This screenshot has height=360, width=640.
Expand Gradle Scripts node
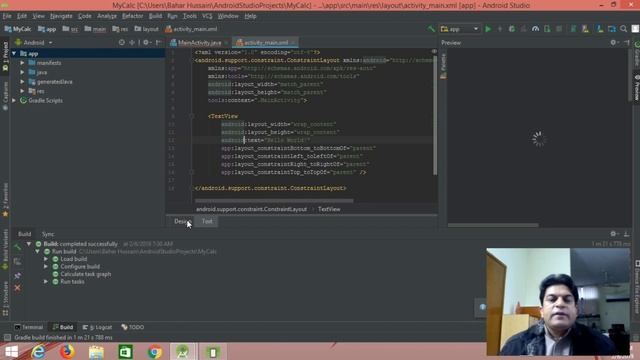pyautogui.click(x=14, y=100)
